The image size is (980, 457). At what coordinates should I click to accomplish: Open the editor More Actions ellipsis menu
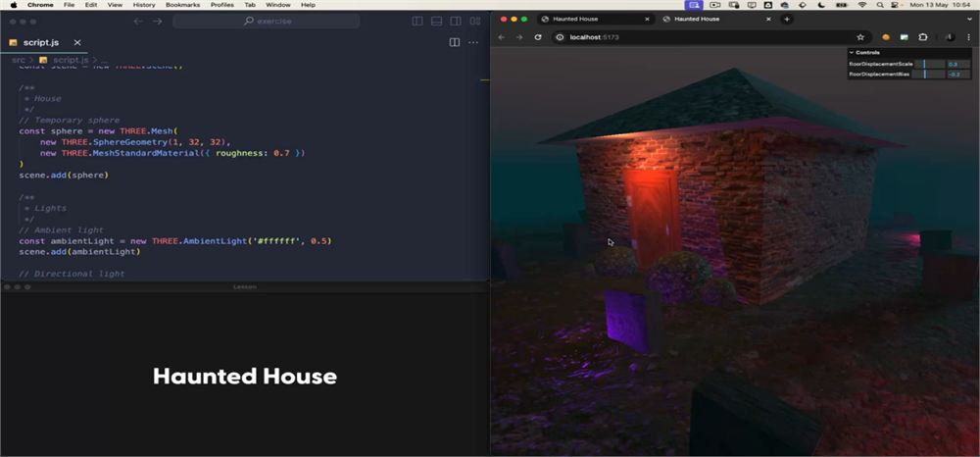tap(473, 42)
